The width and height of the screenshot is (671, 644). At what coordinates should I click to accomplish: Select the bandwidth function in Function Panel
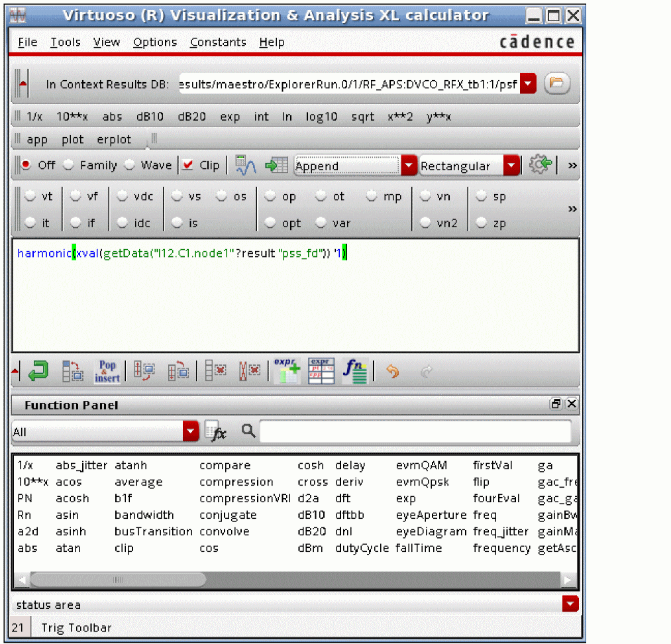point(144,515)
